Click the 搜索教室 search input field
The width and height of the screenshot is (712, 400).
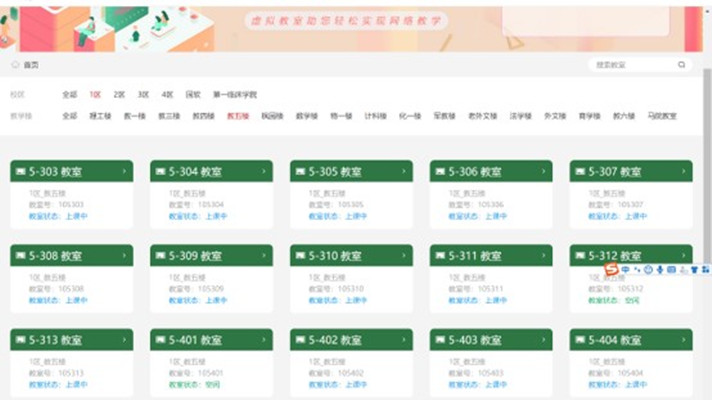coord(630,65)
